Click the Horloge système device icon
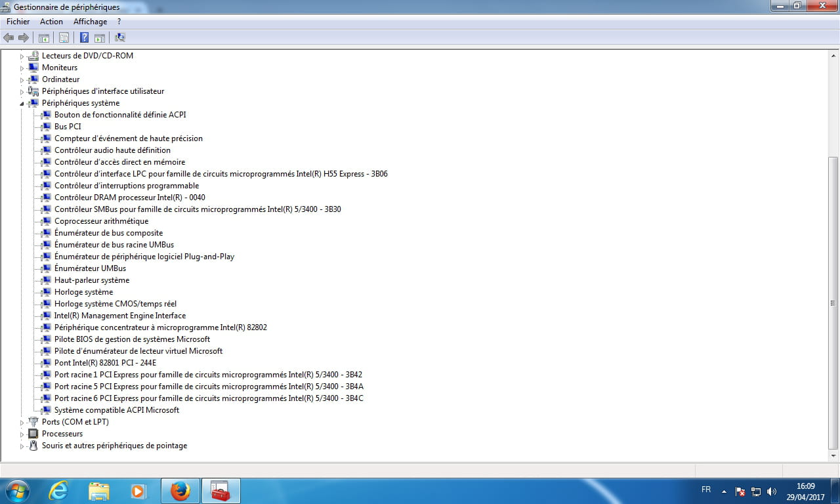This screenshot has width=840, height=504. (x=46, y=292)
